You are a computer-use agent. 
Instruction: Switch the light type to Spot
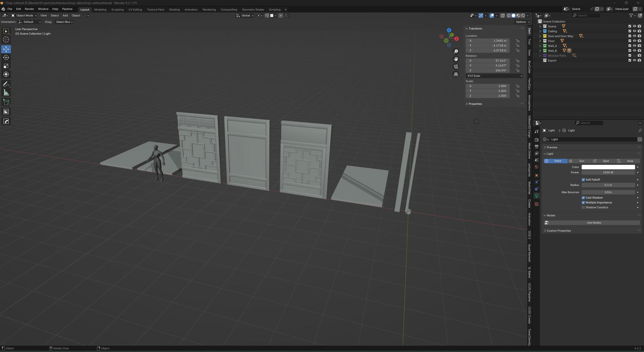click(606, 161)
